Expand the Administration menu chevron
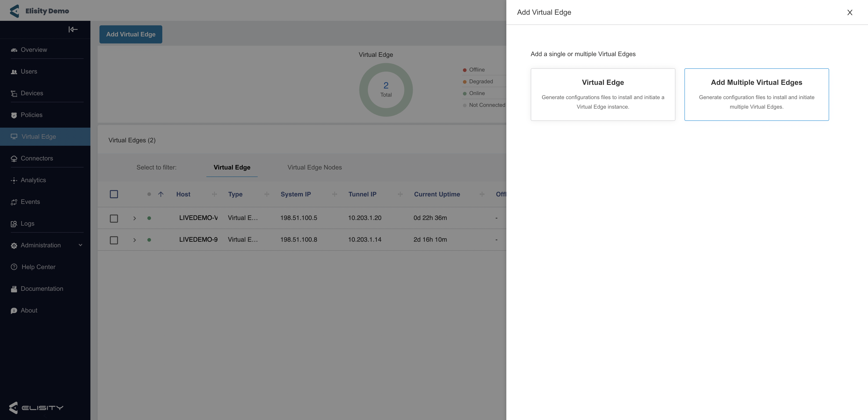This screenshot has height=420, width=868. (x=80, y=245)
